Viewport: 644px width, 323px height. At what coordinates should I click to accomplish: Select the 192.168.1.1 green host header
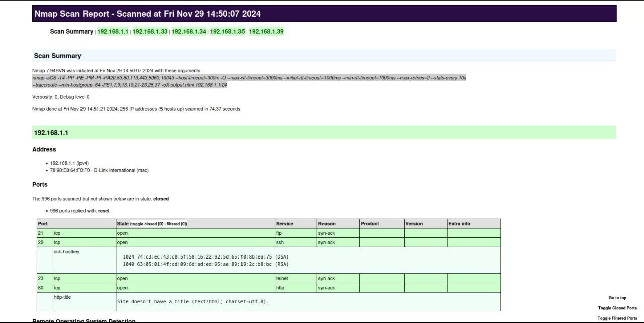324,133
